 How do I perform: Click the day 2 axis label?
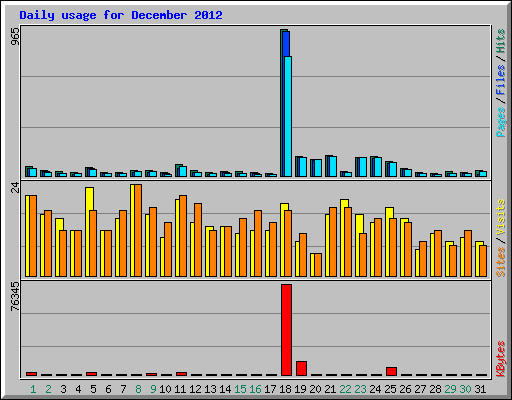pyautogui.click(x=48, y=389)
